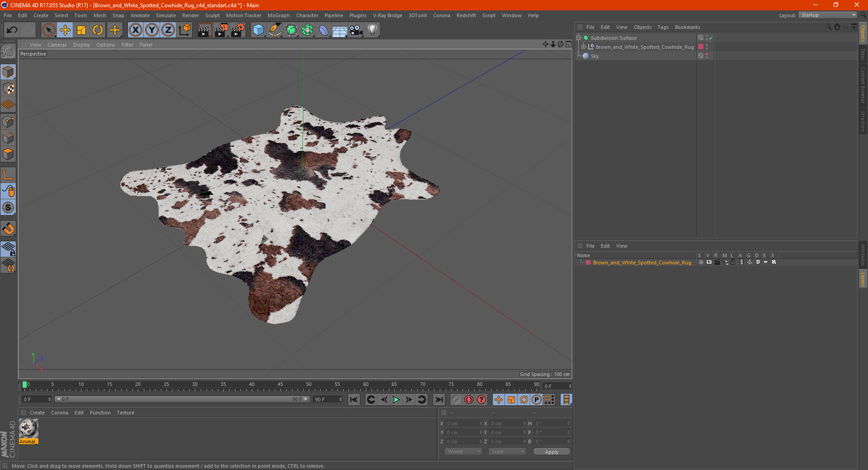Open the MoGraph menu

[278, 15]
